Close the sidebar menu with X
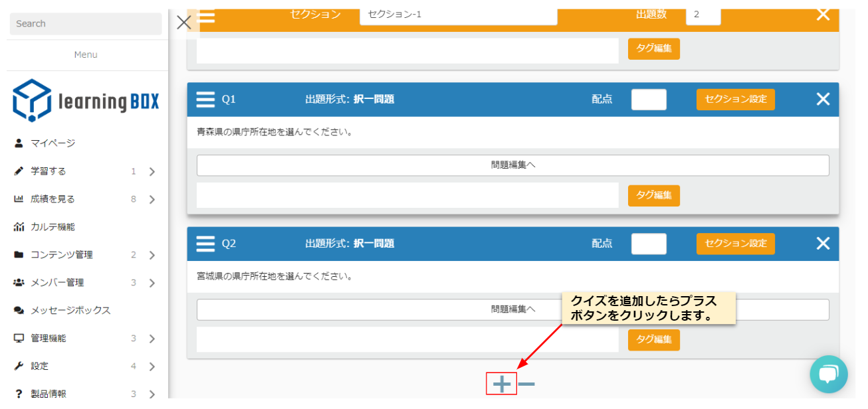Image resolution: width=868 pixels, height=409 pixels. [x=184, y=23]
